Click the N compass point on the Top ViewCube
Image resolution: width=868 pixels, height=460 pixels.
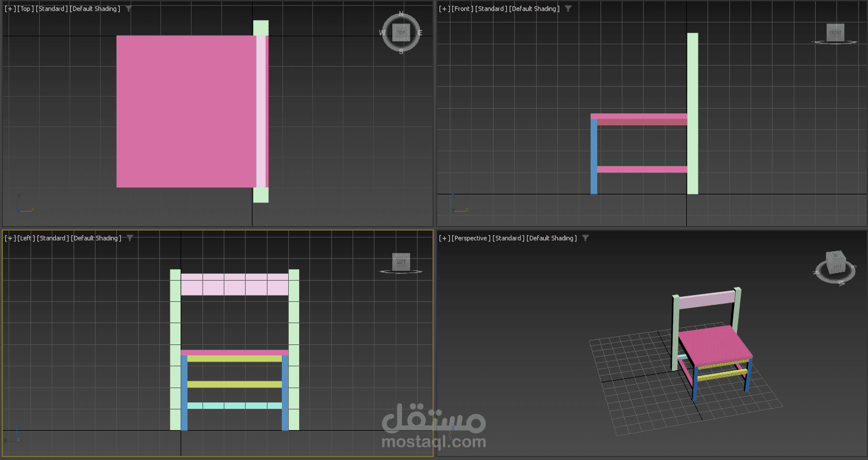(401, 14)
